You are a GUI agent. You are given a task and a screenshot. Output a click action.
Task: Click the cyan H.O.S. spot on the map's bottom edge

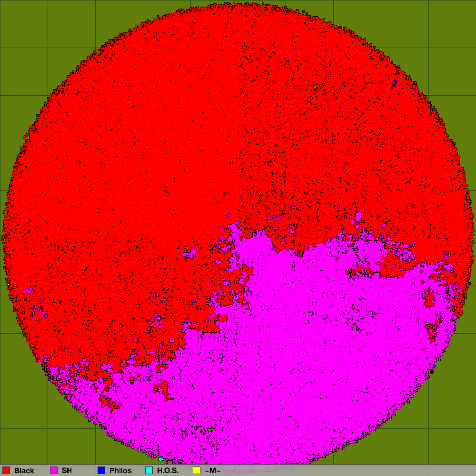(160, 459)
